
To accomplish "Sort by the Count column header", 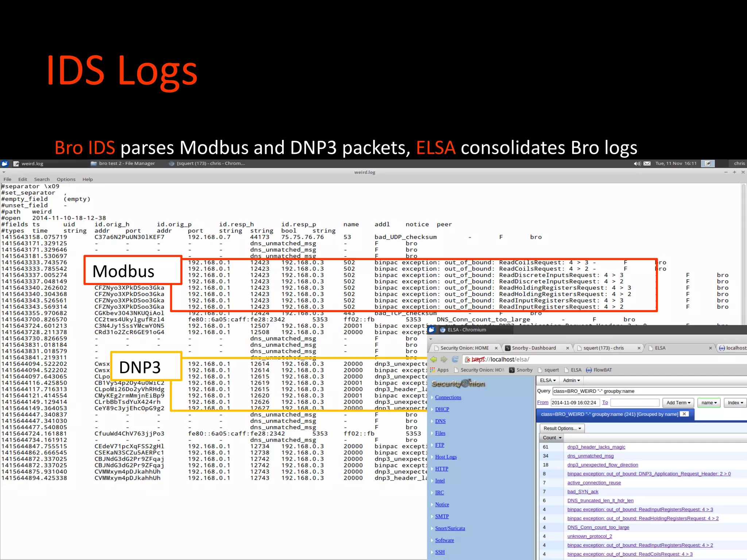I will click(x=552, y=438).
